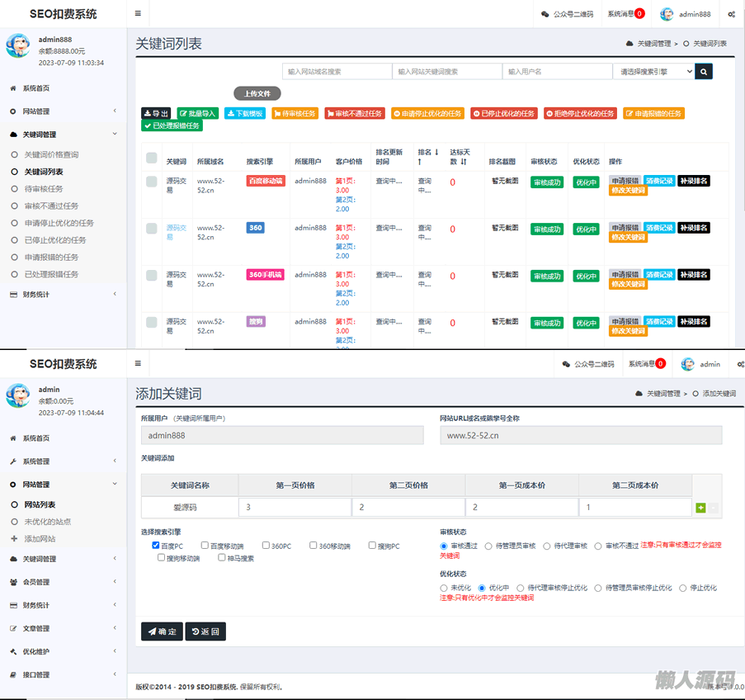
Task: Check the 360PC search engine checkbox
Action: pyautogui.click(x=266, y=546)
